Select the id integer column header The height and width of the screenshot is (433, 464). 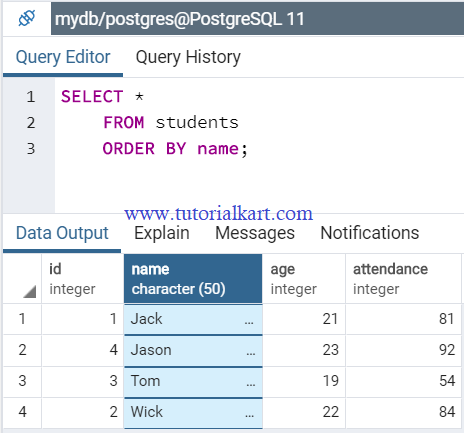point(83,279)
